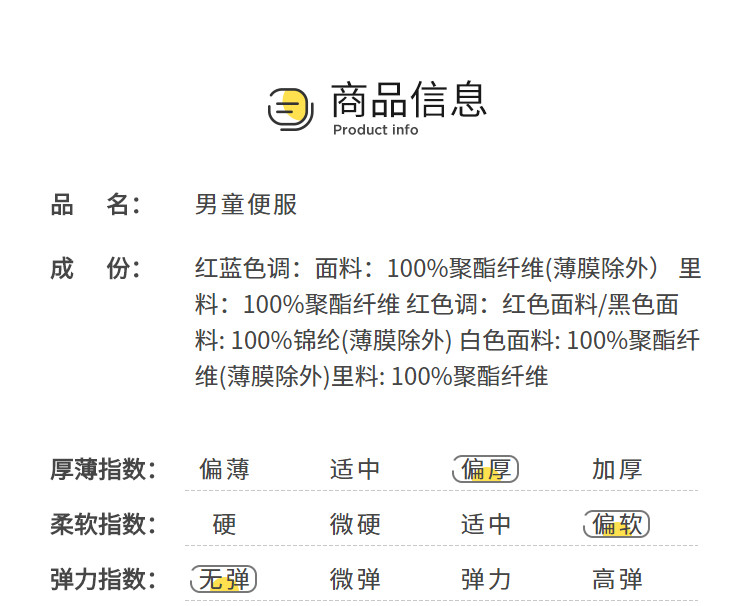
Task: Choose 偏薄 in the thickness index
Action: [x=224, y=469]
